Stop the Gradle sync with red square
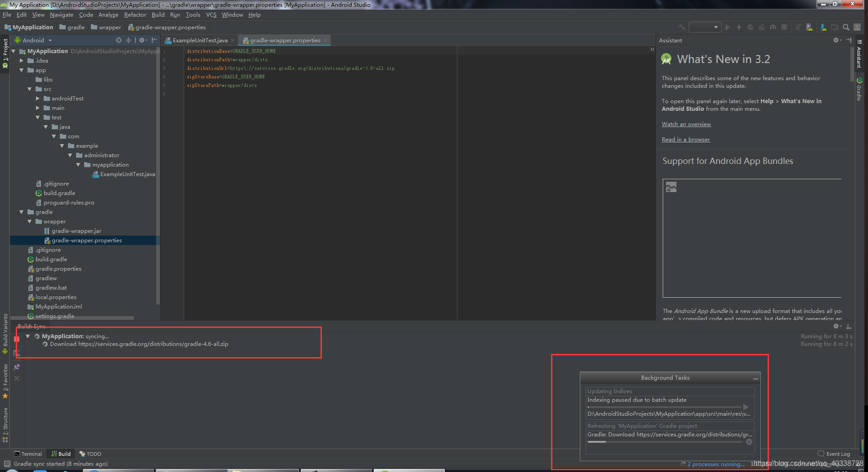The height and width of the screenshot is (472, 868). (17, 339)
